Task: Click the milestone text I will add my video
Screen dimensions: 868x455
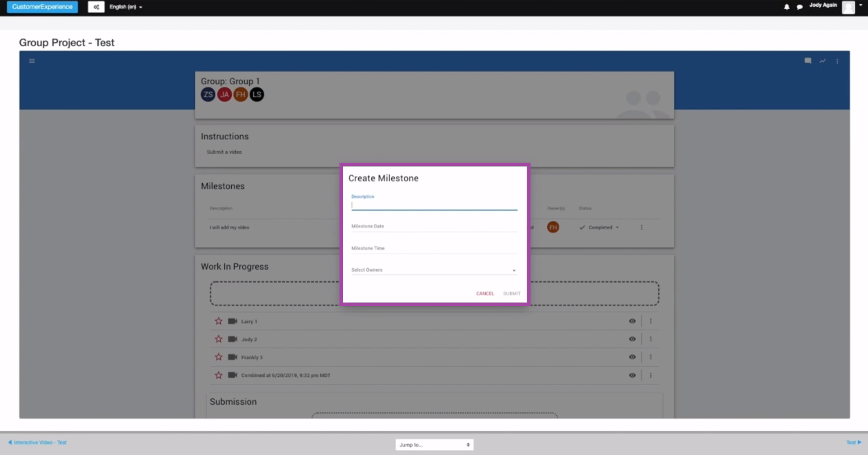Action: pyautogui.click(x=230, y=228)
